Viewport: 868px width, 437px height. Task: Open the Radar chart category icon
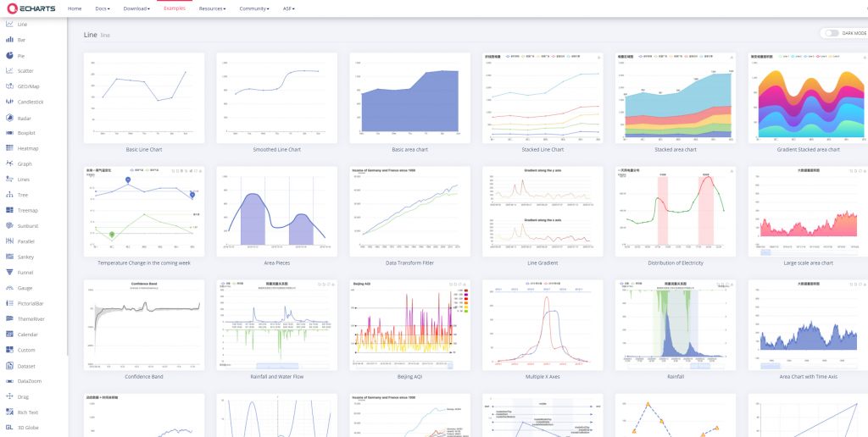(9, 118)
